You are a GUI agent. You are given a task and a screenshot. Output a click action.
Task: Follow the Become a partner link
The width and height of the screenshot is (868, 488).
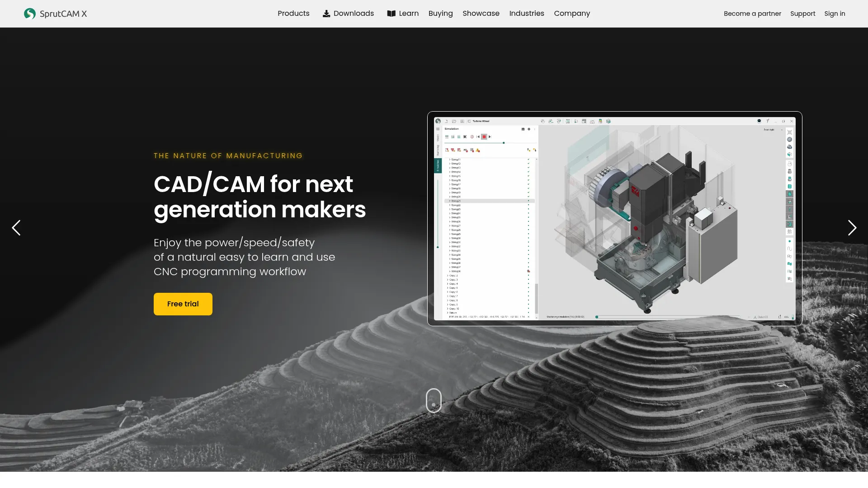pyautogui.click(x=752, y=14)
